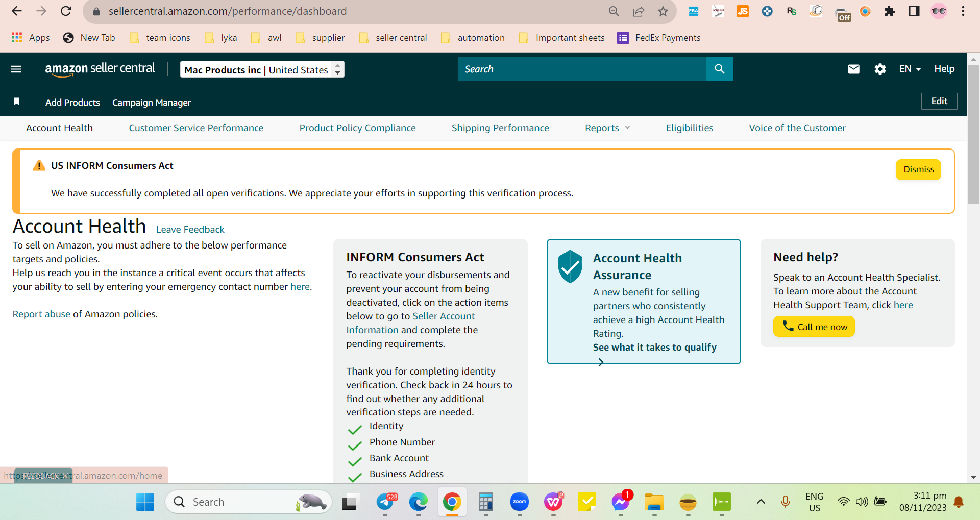The width and height of the screenshot is (980, 520).
Task: Go back with browser back arrow
Action: click(x=16, y=11)
